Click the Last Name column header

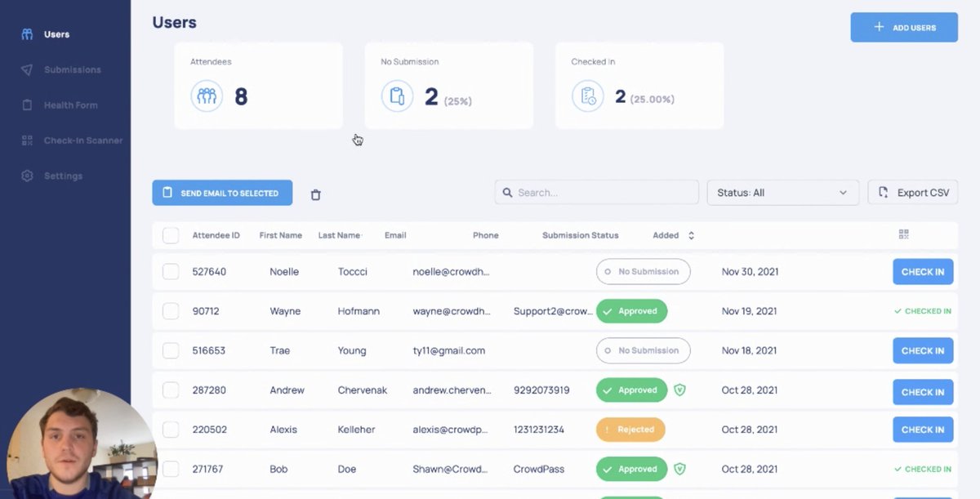pyautogui.click(x=340, y=235)
